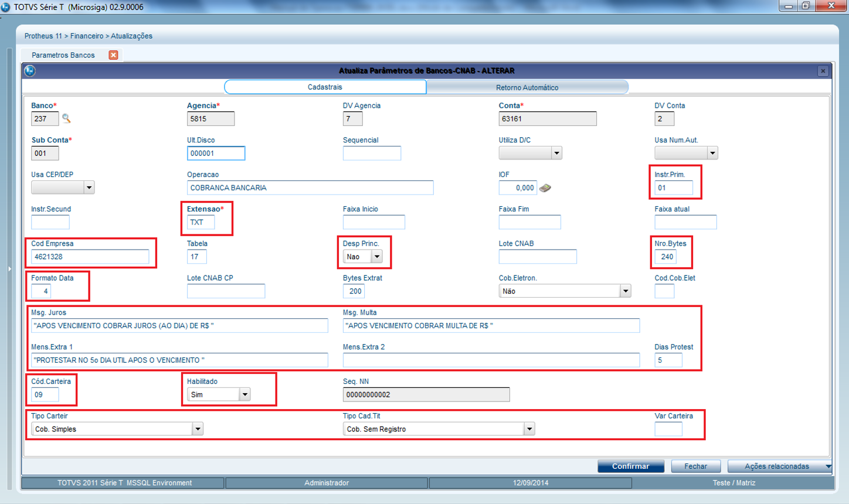Open the Tipo Carteir dropdown
The width and height of the screenshot is (849, 504).
198,430
